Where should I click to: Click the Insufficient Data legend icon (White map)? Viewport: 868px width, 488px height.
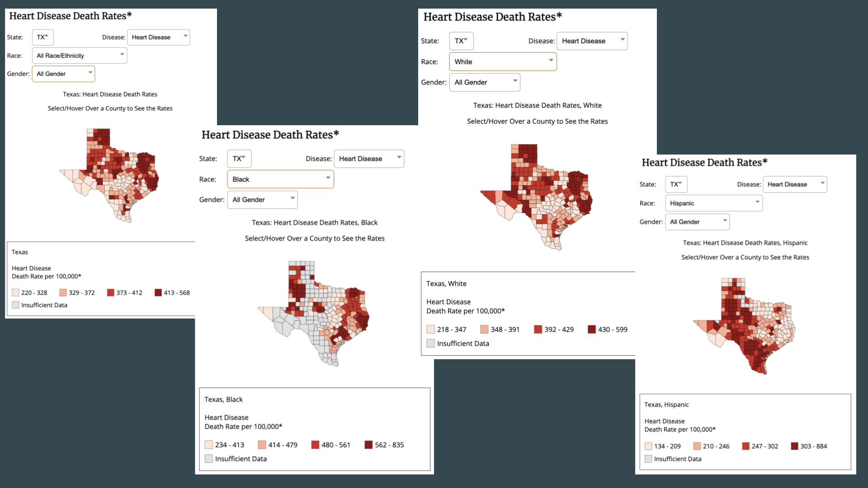pos(429,343)
